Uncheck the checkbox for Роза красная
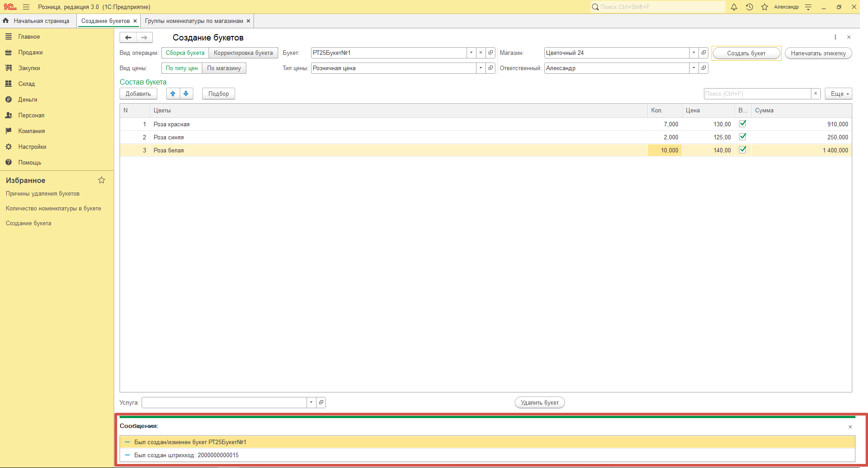This screenshot has height=468, width=868. click(x=743, y=124)
